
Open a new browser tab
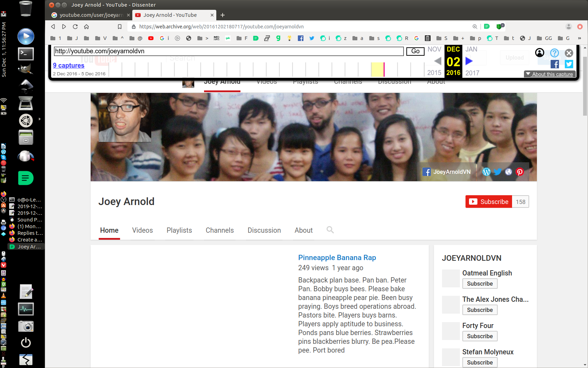pyautogui.click(x=223, y=15)
